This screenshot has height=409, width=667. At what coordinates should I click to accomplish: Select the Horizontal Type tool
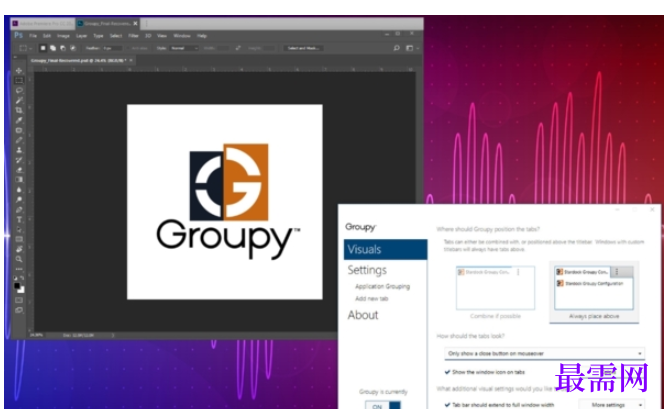(x=19, y=220)
